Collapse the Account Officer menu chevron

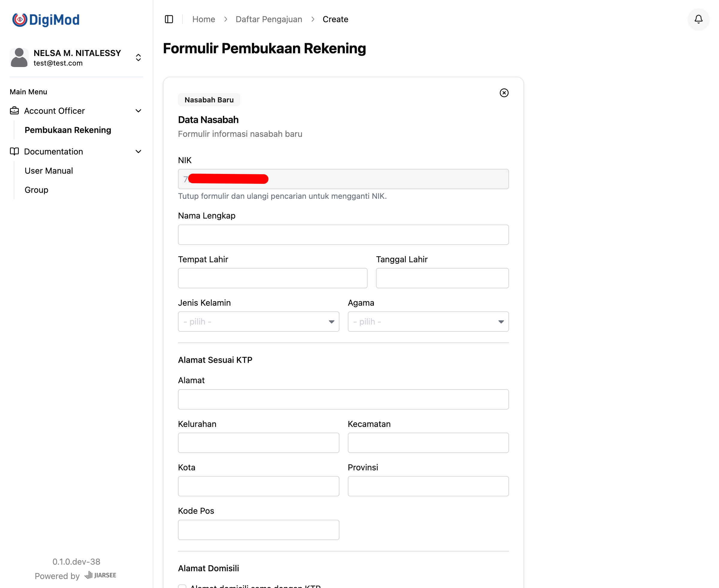138,111
